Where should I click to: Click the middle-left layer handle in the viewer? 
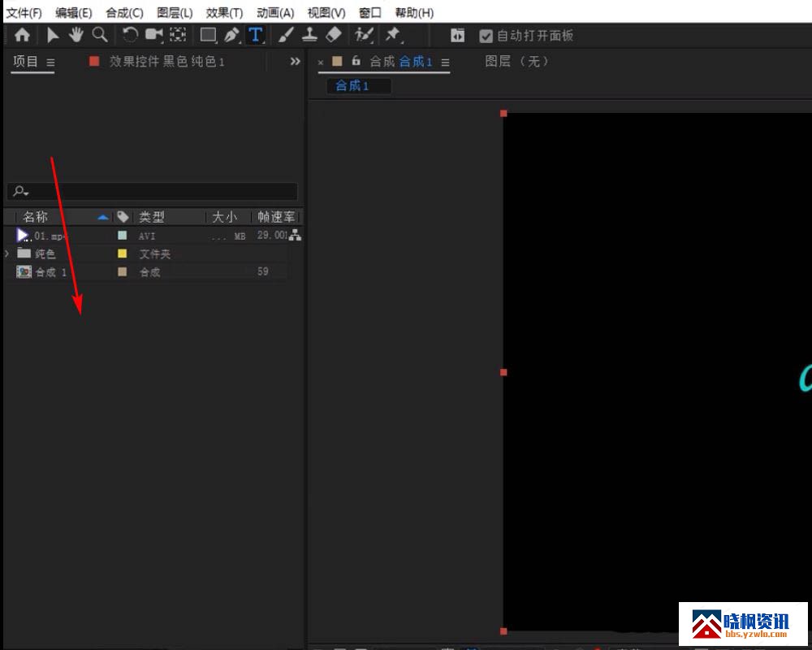503,372
